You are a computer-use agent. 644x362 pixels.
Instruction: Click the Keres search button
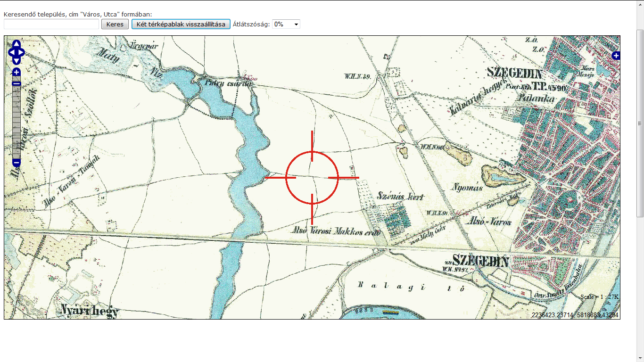coord(115,24)
